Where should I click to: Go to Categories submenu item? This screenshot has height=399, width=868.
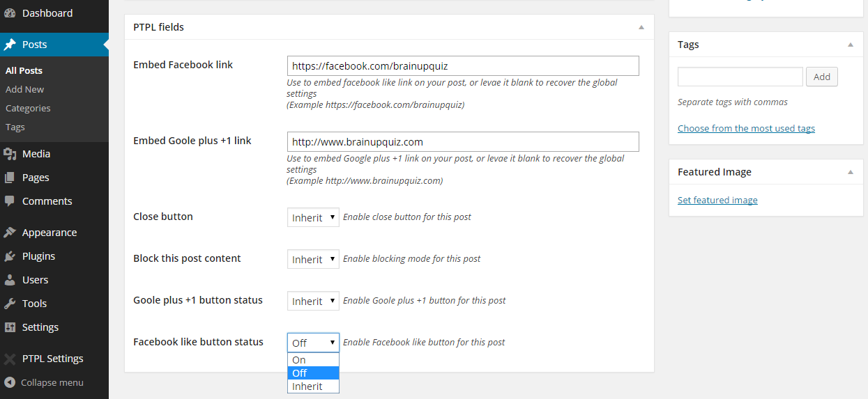pos(28,108)
